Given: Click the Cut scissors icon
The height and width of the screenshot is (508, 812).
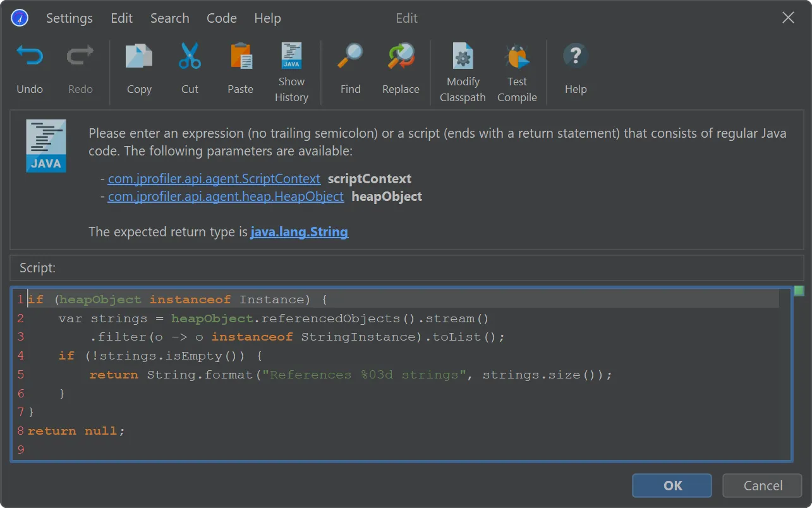Looking at the screenshot, I should (x=190, y=56).
